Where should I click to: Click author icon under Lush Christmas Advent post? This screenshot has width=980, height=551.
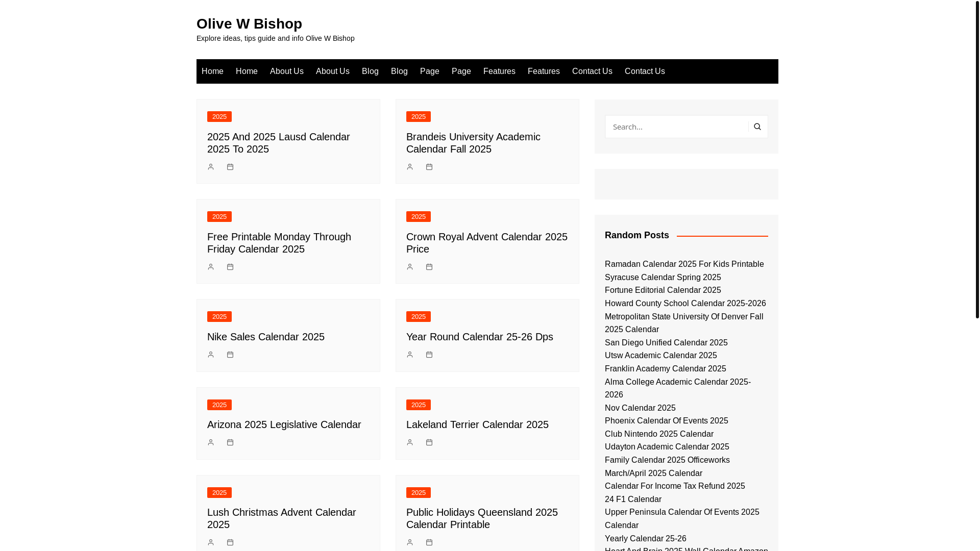point(211,542)
